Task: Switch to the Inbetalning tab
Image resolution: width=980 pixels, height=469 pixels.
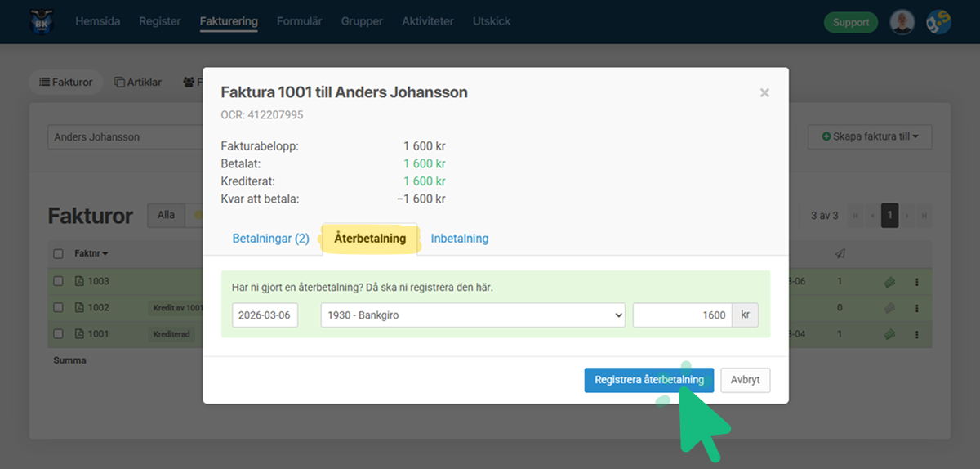Action: (x=460, y=239)
